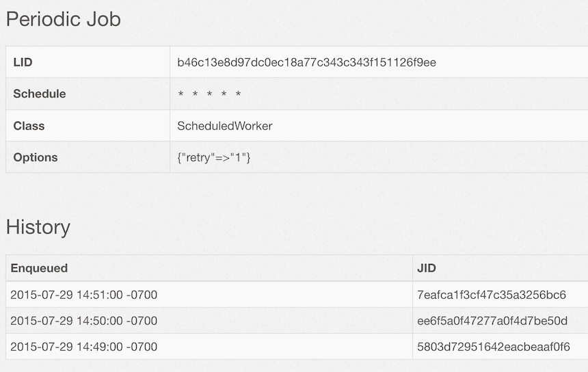Select the 14:49:00 enqueued timestamp
The height and width of the screenshot is (372, 588).
83,347
